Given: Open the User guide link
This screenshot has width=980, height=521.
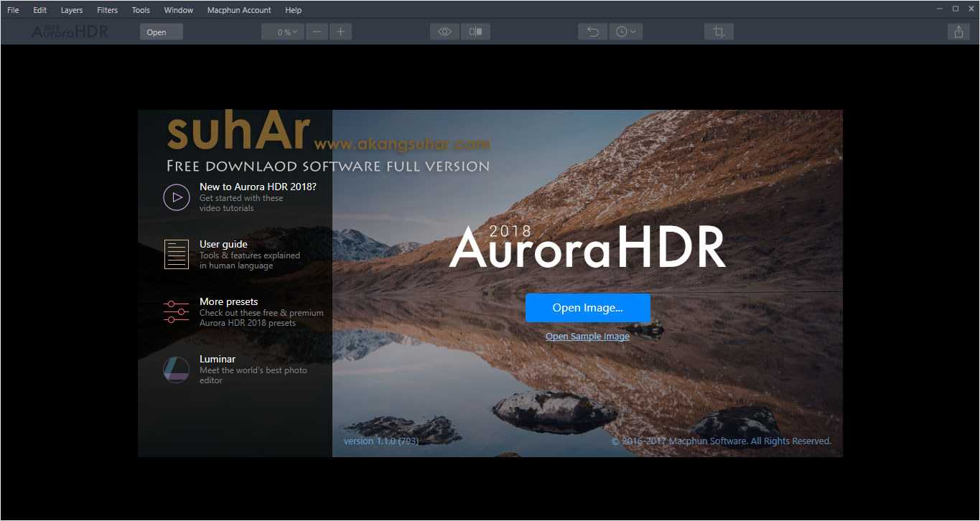Looking at the screenshot, I should (x=223, y=244).
